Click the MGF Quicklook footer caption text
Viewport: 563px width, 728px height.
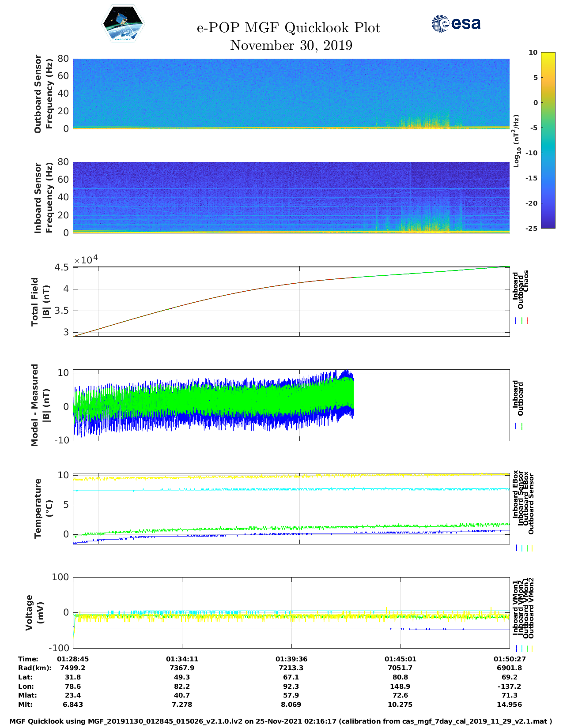click(281, 721)
